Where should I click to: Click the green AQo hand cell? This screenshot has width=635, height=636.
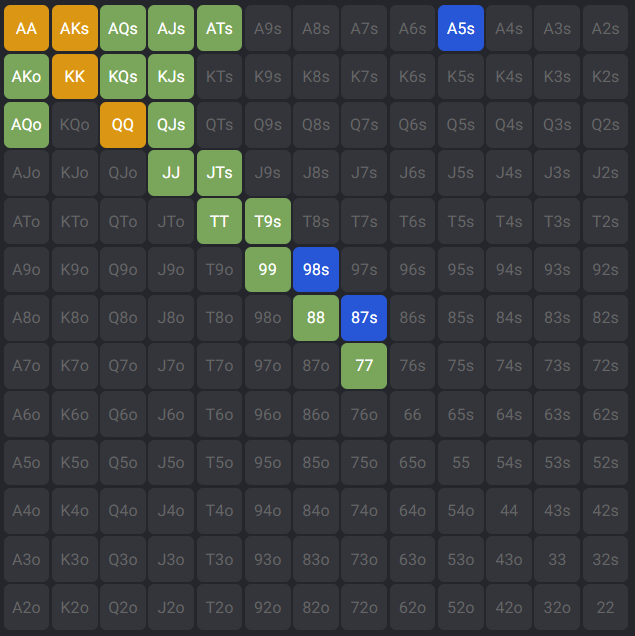(x=26, y=125)
